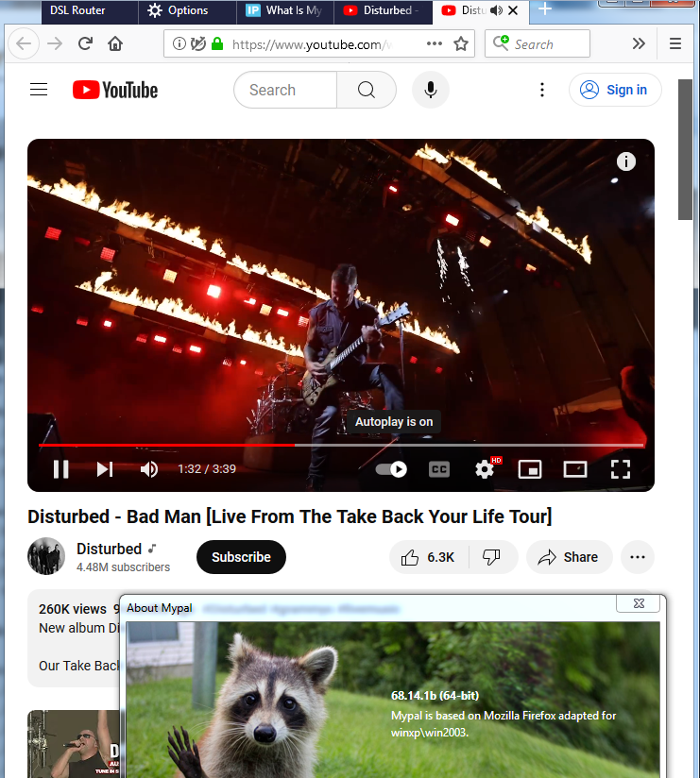Mute audio on the playing tab
This screenshot has height=778, width=700.
click(496, 10)
